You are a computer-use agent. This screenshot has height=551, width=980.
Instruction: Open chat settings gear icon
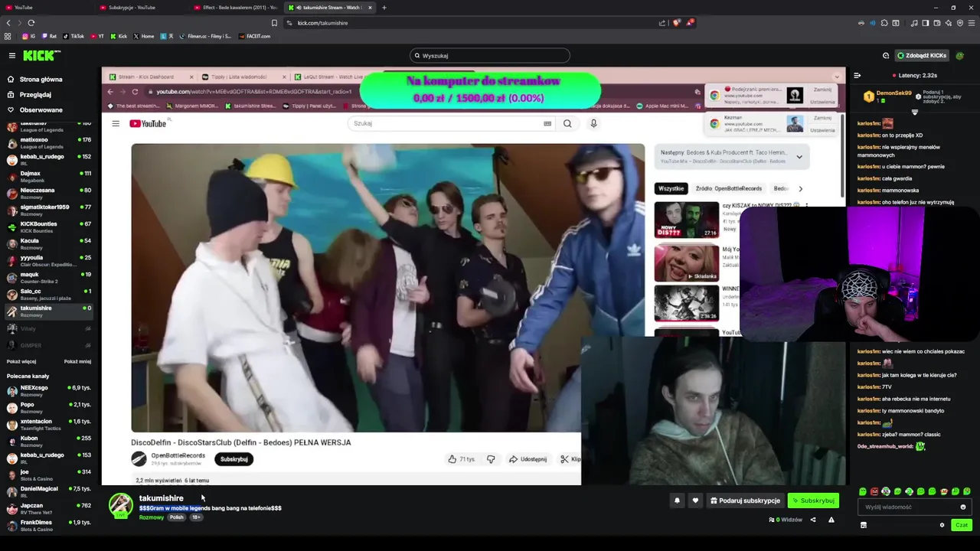(942, 525)
